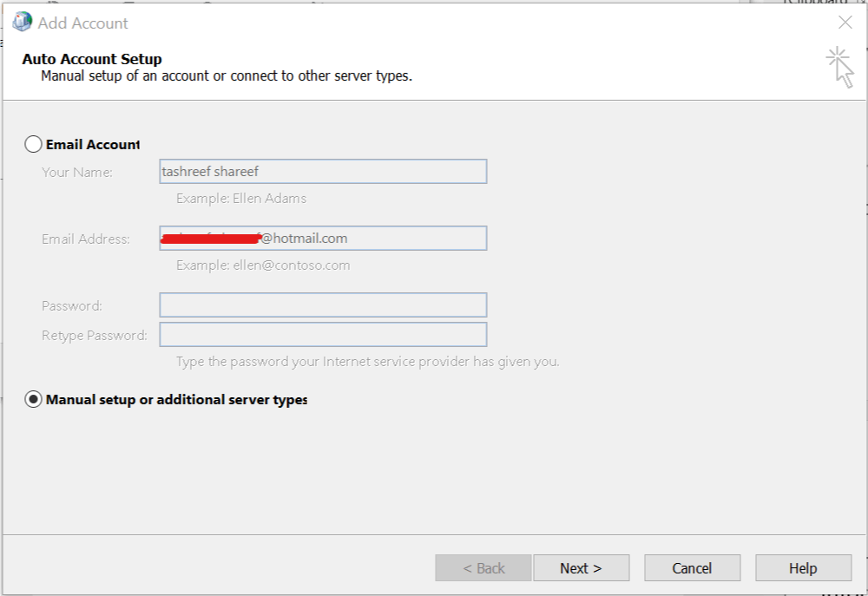Open Help for account setup
This screenshot has width=868, height=596.
[803, 567]
